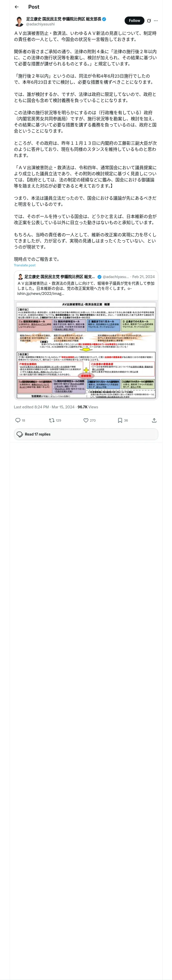Image resolution: width=172 pixels, height=980 pixels.
Task: Open the quoted post's AV law diagram
Action: [86, 350]
